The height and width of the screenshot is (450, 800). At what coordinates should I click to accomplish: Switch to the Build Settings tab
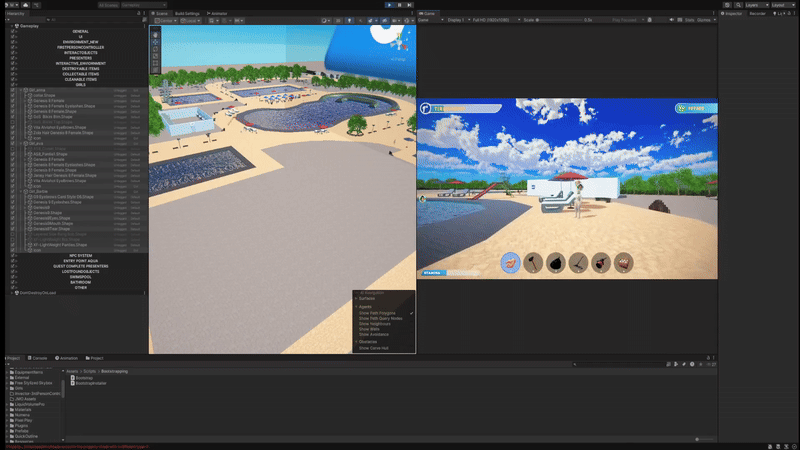(187, 13)
